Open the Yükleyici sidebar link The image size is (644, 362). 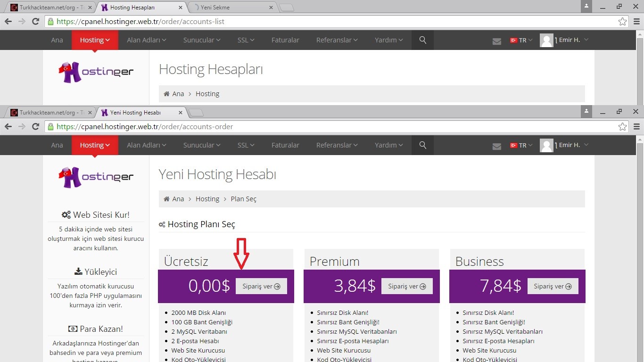[96, 272]
